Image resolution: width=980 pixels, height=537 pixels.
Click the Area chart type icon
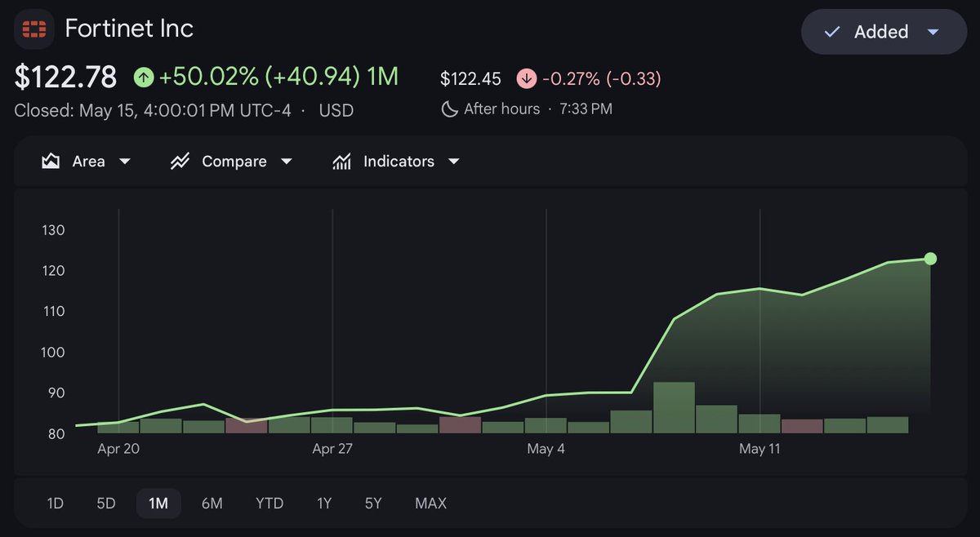51,162
